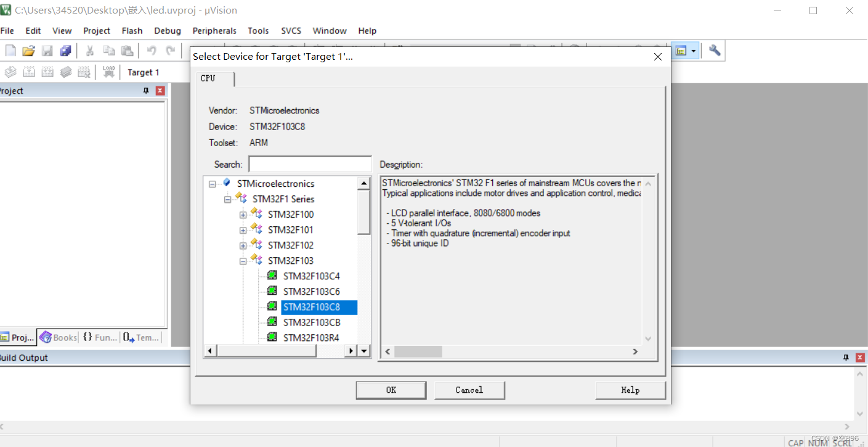Click device tree scroll-down arrow

364,351
